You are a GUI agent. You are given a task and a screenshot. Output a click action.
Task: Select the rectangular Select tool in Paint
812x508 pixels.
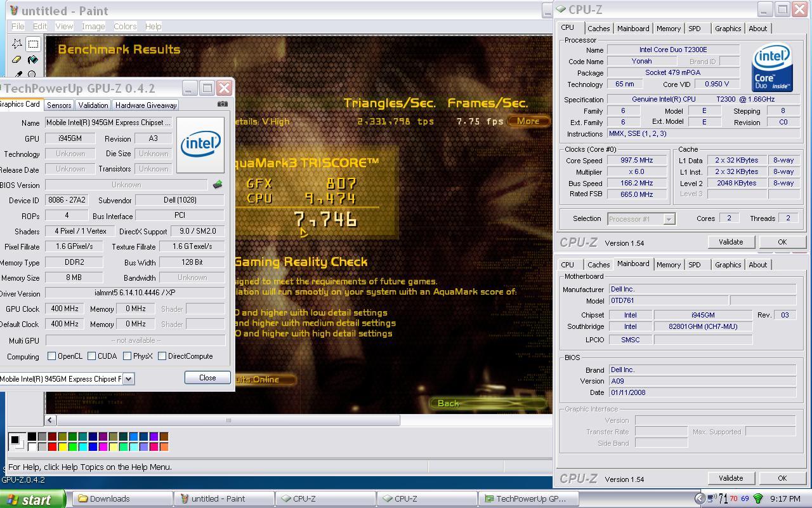[x=33, y=44]
